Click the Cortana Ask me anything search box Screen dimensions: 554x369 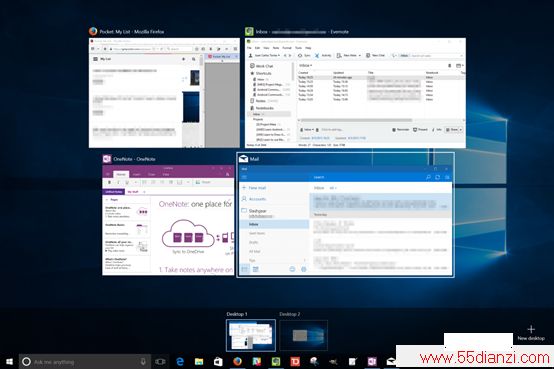(x=85, y=362)
